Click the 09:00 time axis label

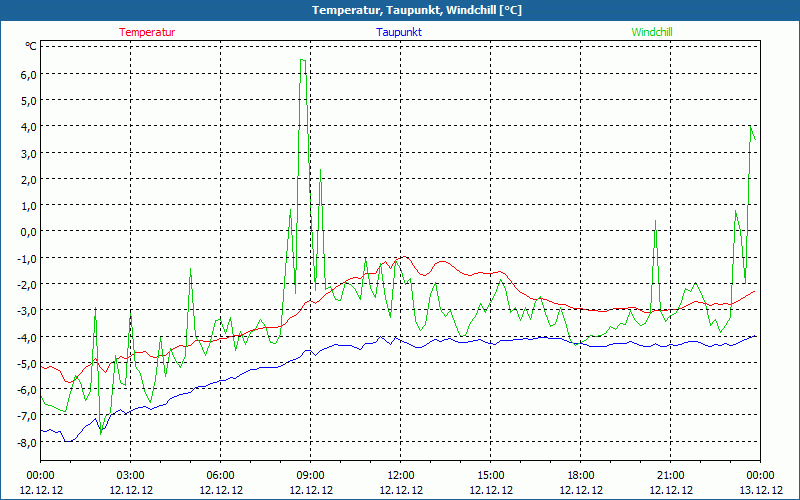[x=311, y=476]
